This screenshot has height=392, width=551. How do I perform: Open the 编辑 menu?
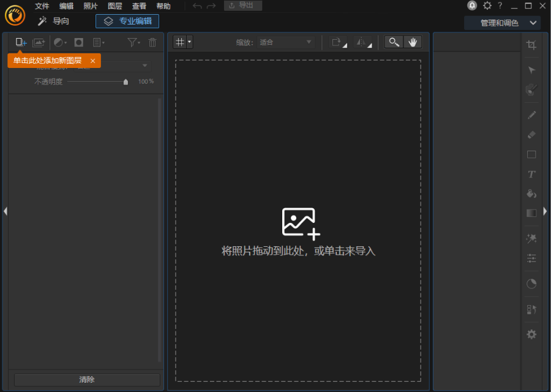click(x=66, y=6)
